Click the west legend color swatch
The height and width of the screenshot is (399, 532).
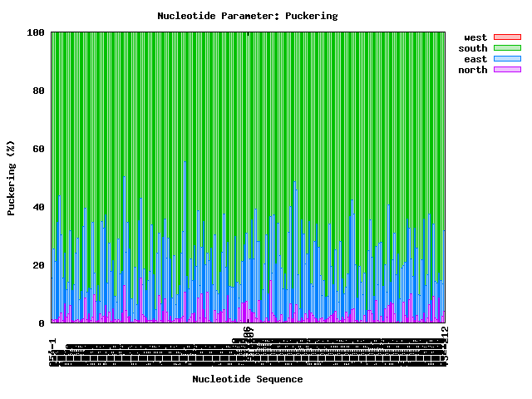coord(507,37)
